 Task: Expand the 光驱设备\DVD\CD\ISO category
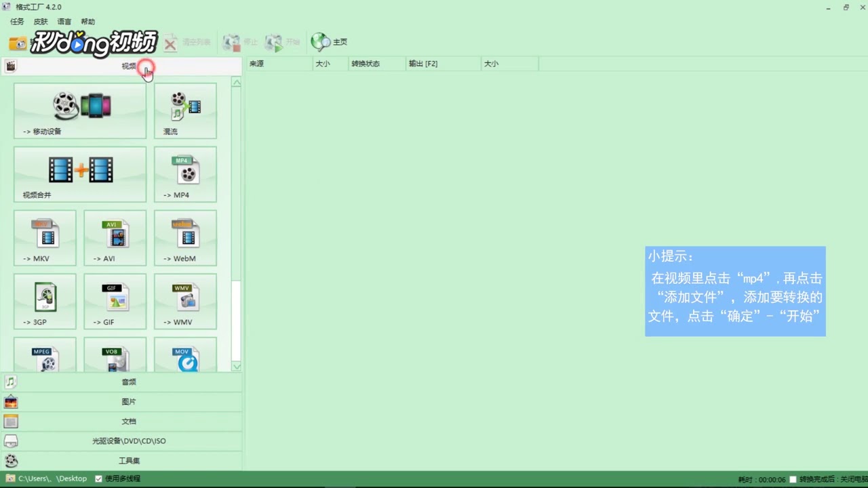[x=121, y=441]
